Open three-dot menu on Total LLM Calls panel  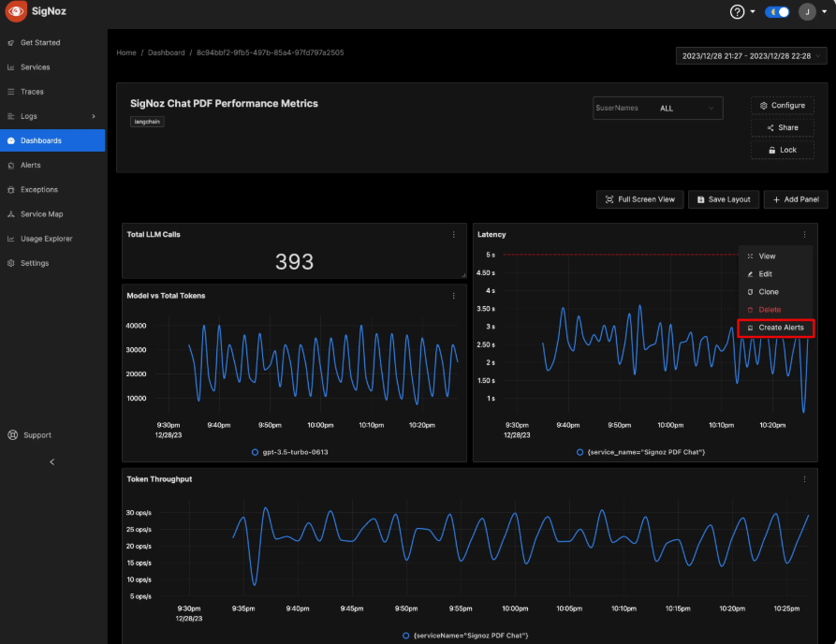454,235
